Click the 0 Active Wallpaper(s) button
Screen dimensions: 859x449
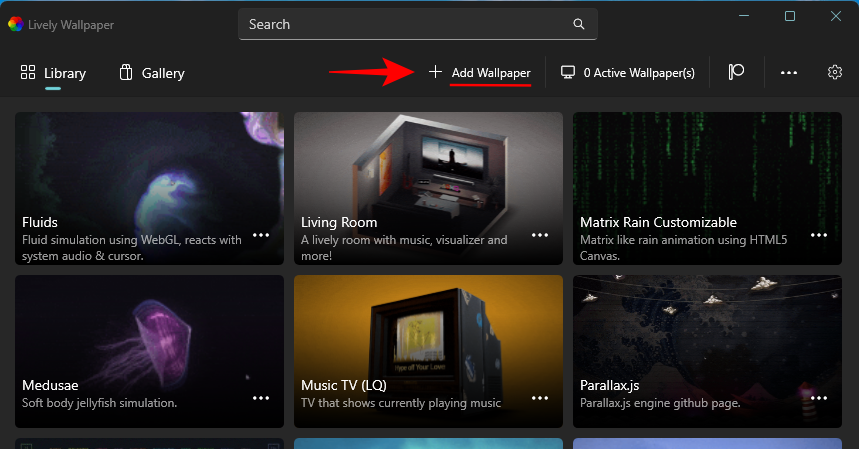628,72
